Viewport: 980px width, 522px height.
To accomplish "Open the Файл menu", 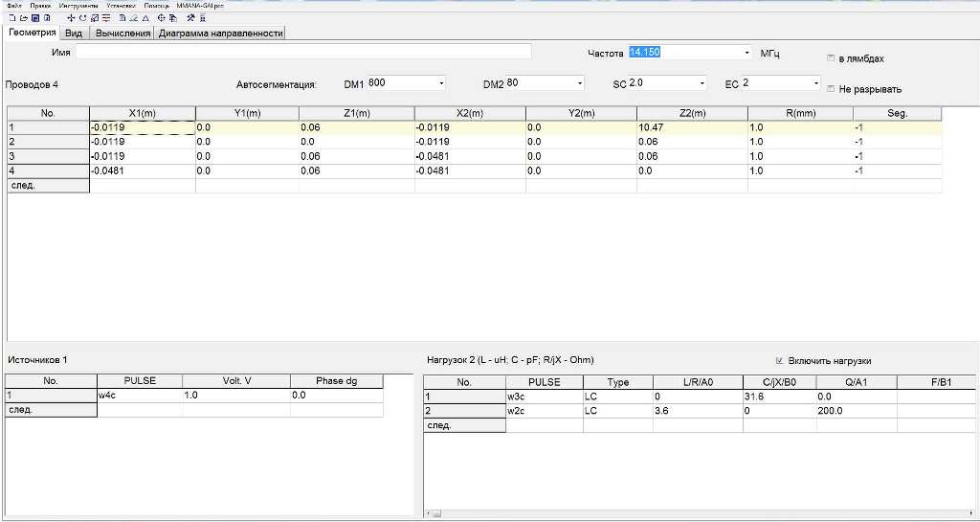I will point(13,5).
